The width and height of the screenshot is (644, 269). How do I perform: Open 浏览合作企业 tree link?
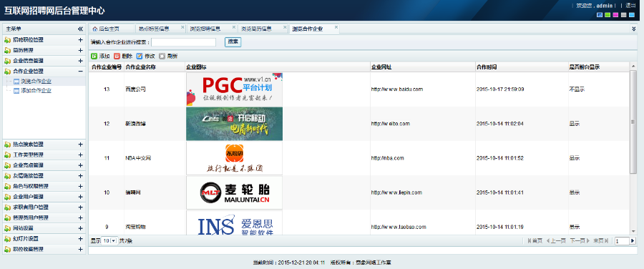tap(36, 82)
